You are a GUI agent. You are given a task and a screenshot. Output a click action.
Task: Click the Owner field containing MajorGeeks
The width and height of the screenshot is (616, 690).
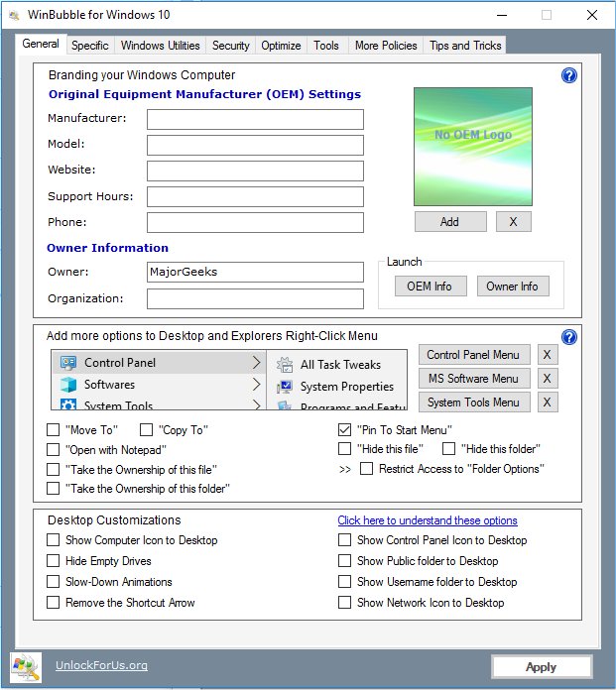tap(255, 272)
